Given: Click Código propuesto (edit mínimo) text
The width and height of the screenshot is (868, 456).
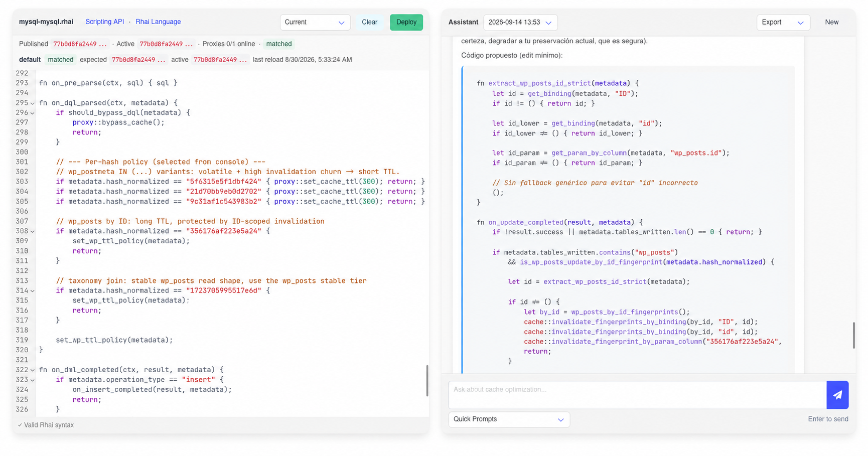Looking at the screenshot, I should pos(512,55).
